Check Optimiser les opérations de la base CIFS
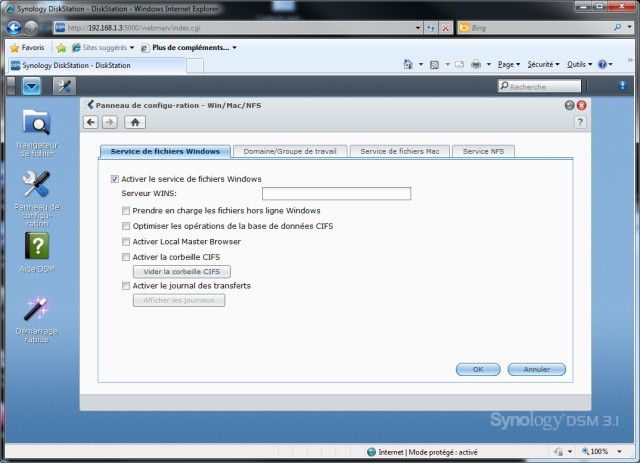Viewport: 640px width, 463px height. pos(126,226)
